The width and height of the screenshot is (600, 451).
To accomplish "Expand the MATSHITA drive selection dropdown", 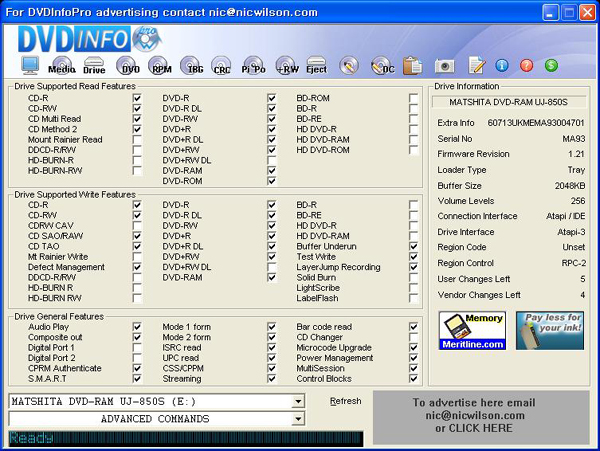I will [x=297, y=402].
